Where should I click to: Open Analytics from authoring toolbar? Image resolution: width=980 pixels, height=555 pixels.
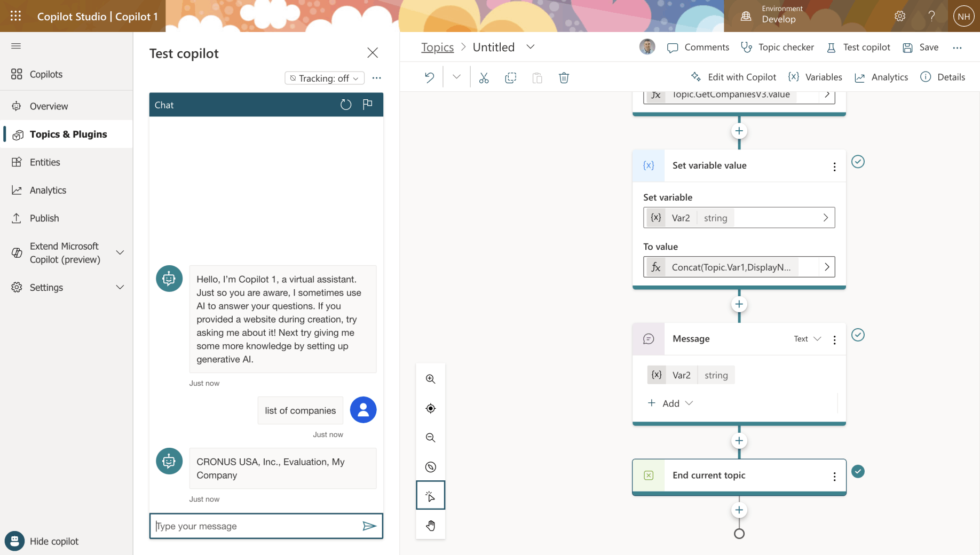pyautogui.click(x=881, y=77)
